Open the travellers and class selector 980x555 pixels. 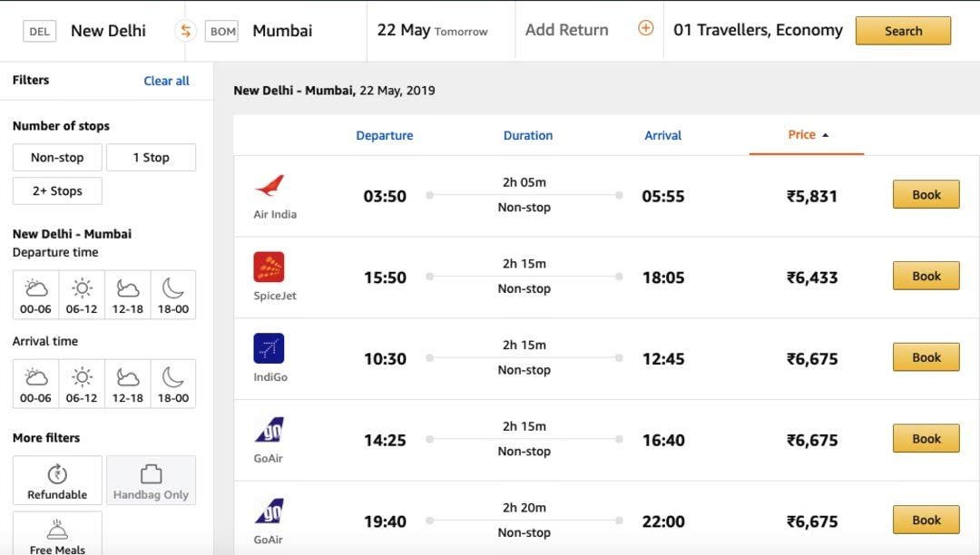758,30
